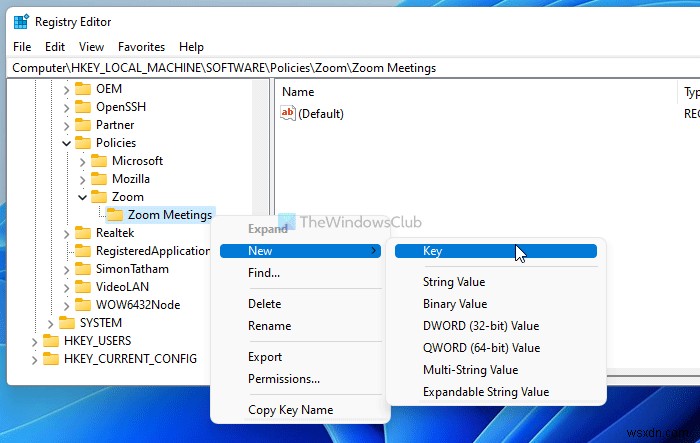Viewport: 700px width, 443px height.
Task: Choose Permissions... in the context menu
Action: 283,379
